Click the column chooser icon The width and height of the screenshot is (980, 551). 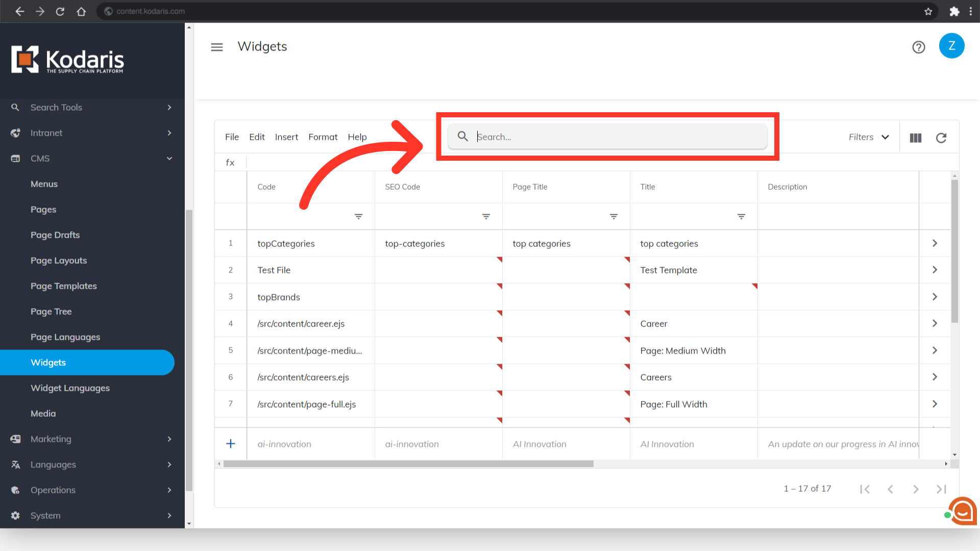(915, 138)
